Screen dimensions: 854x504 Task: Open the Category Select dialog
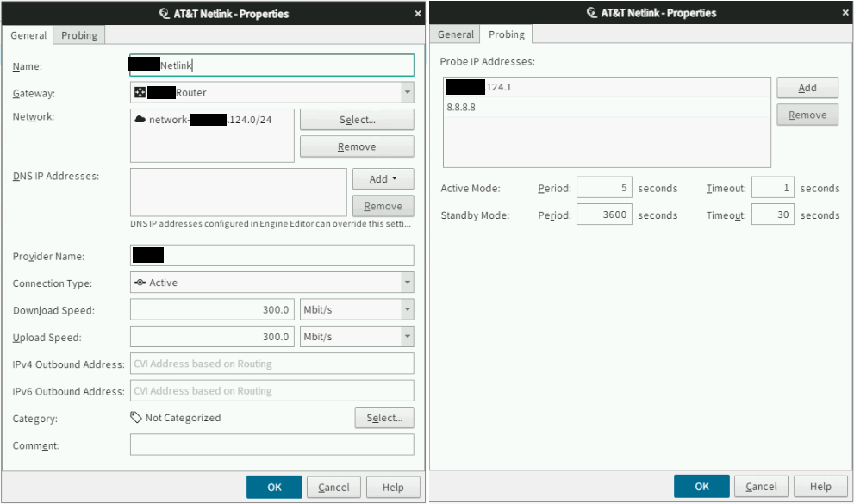coord(383,417)
